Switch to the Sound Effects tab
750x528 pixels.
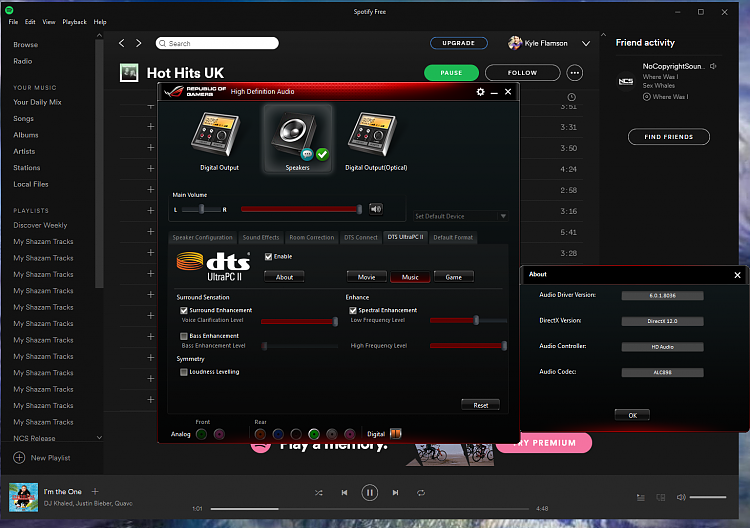click(261, 237)
